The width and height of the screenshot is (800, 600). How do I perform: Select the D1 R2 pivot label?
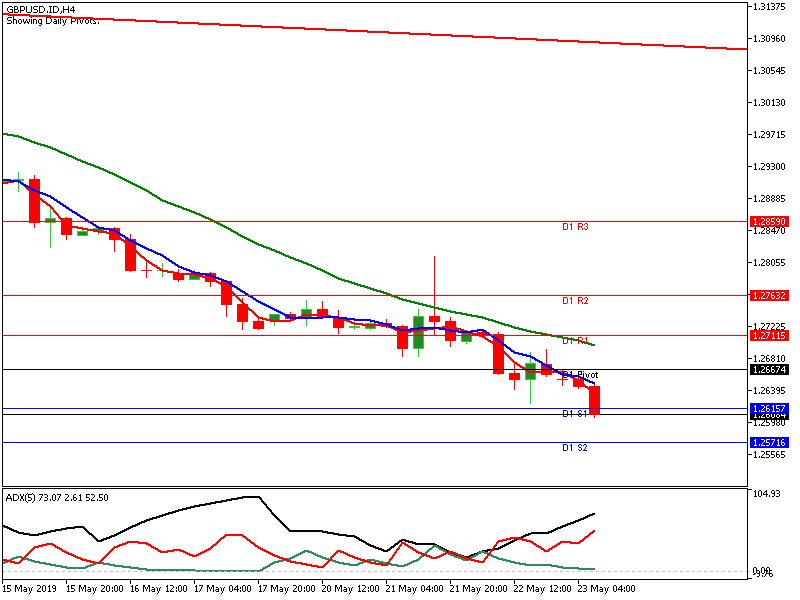[x=574, y=301]
